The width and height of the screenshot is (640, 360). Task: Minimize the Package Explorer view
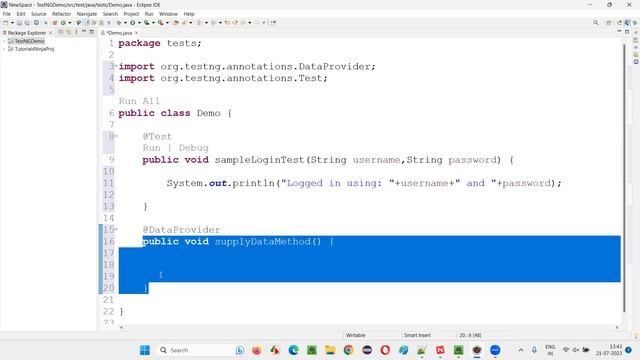click(x=84, y=31)
